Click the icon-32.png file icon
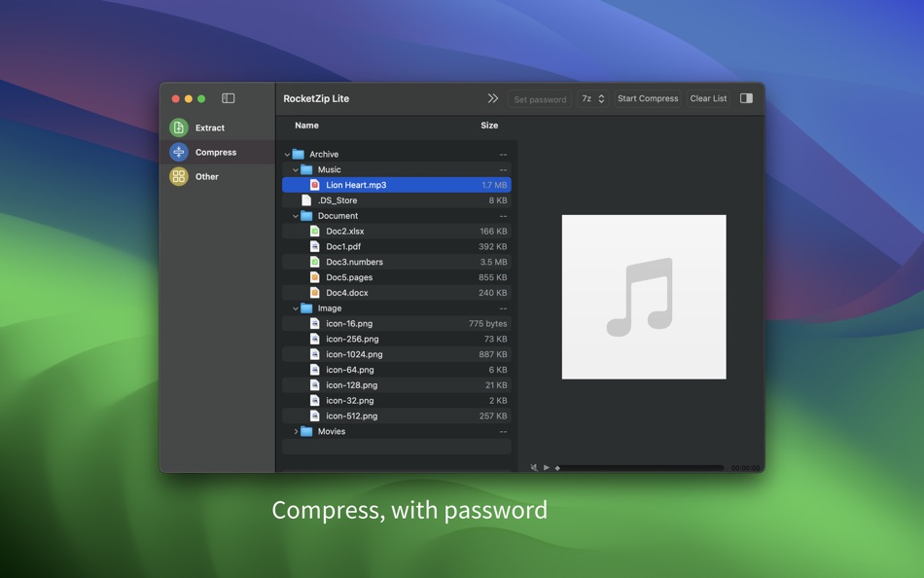 (x=315, y=401)
